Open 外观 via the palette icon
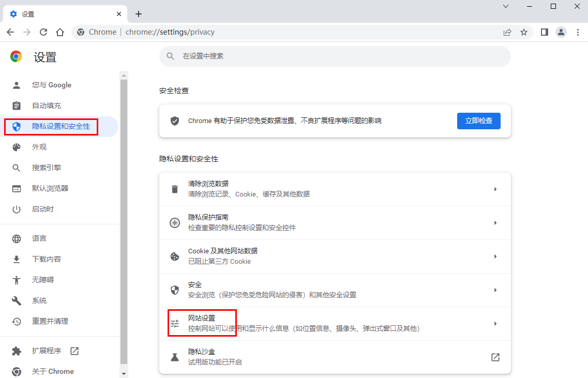Screen dimensions: 588x378 [17, 147]
